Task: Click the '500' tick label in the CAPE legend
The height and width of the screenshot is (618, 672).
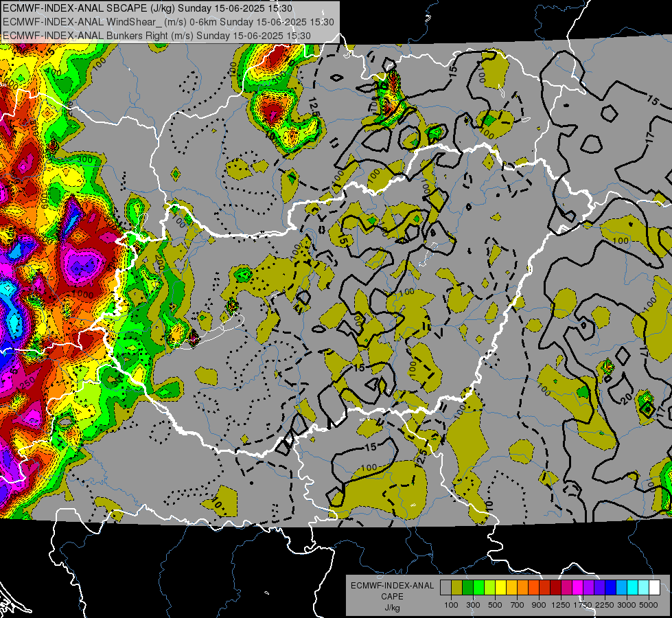Action: 495,605
